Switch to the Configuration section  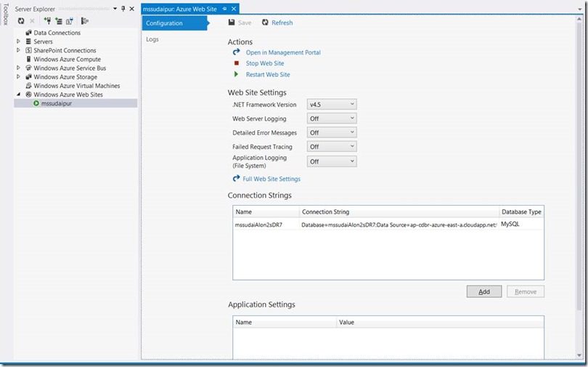(174, 23)
